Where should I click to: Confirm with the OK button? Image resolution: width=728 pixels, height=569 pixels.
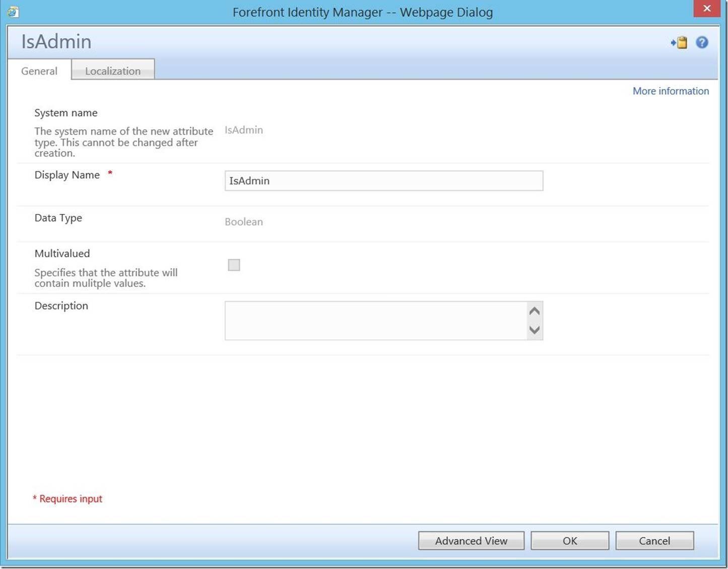coord(570,541)
